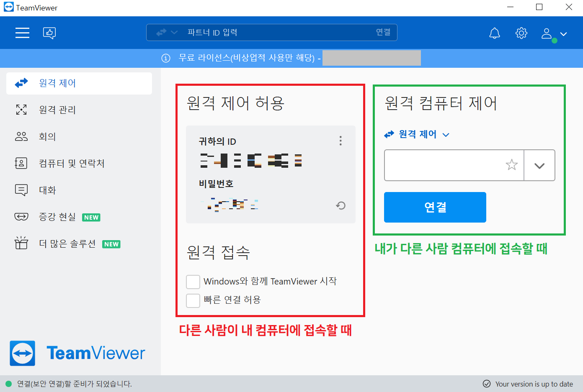Screen dimensions: 583x392
Task: Click the chat bubble icon
Action: [21, 190]
